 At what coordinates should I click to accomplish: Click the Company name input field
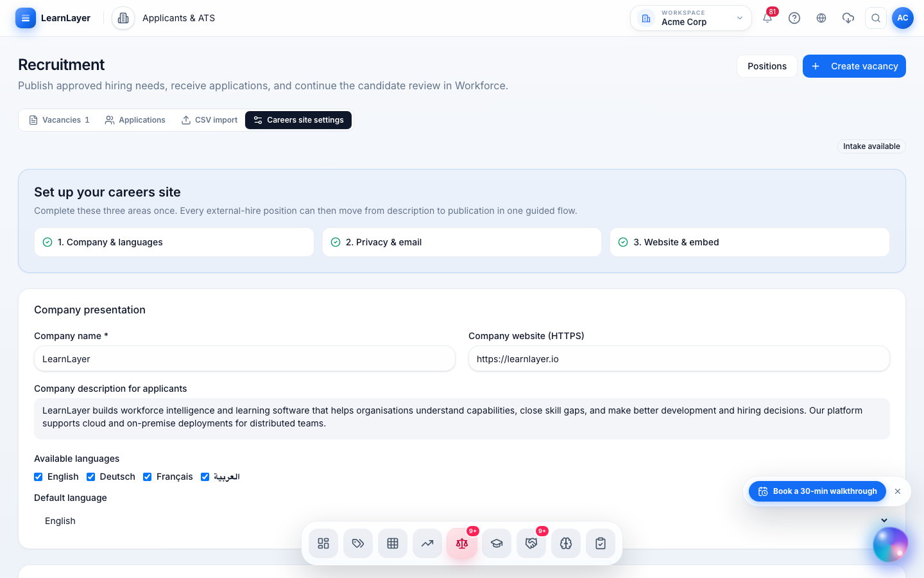coord(244,359)
